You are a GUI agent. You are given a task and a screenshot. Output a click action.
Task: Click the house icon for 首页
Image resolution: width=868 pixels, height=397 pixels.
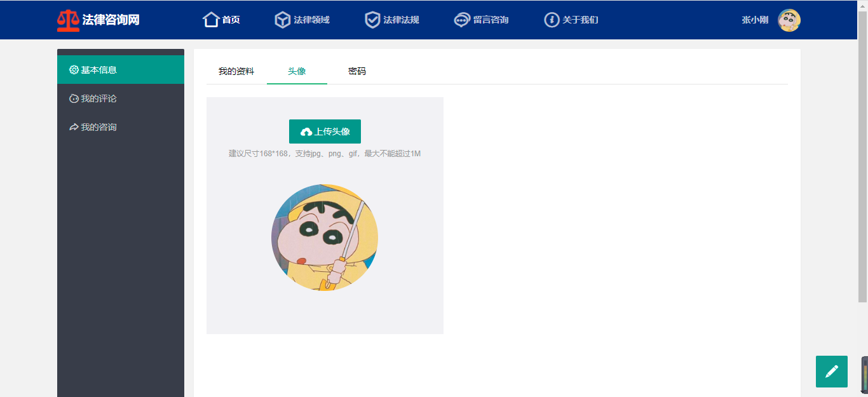[x=211, y=20]
